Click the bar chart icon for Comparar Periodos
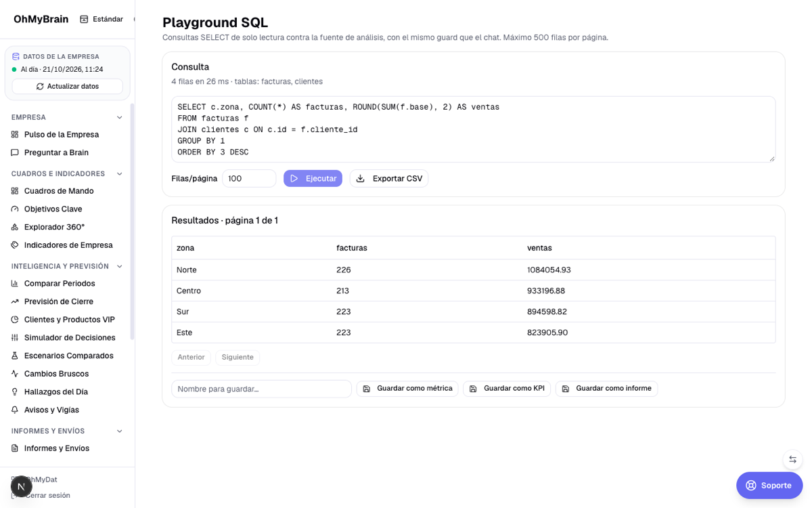The image size is (812, 508). [x=15, y=284]
